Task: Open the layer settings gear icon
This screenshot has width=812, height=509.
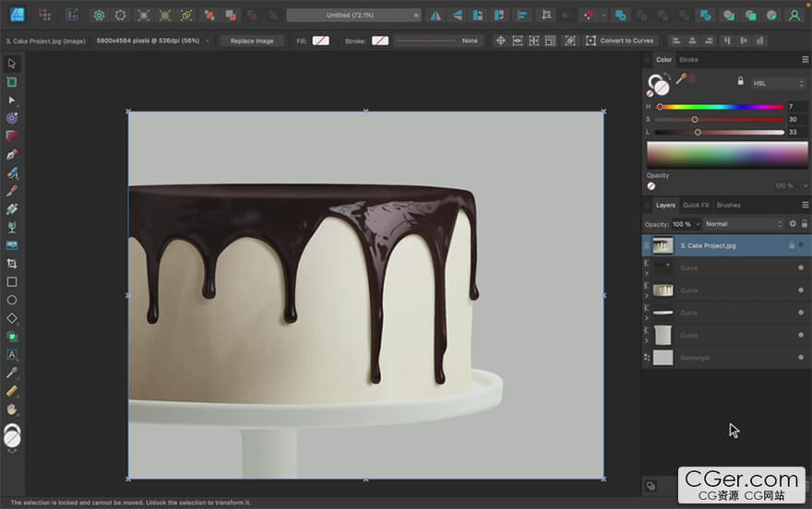Action: [792, 224]
